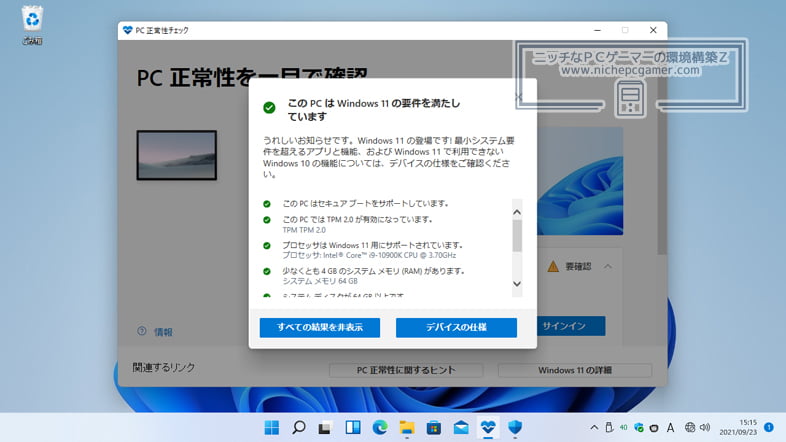Click the PC wallpaper thumbnail image
This screenshot has height=442, width=786.
point(176,155)
